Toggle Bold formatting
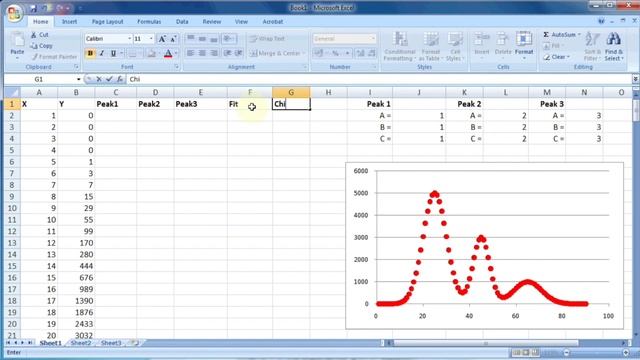 (x=90, y=53)
